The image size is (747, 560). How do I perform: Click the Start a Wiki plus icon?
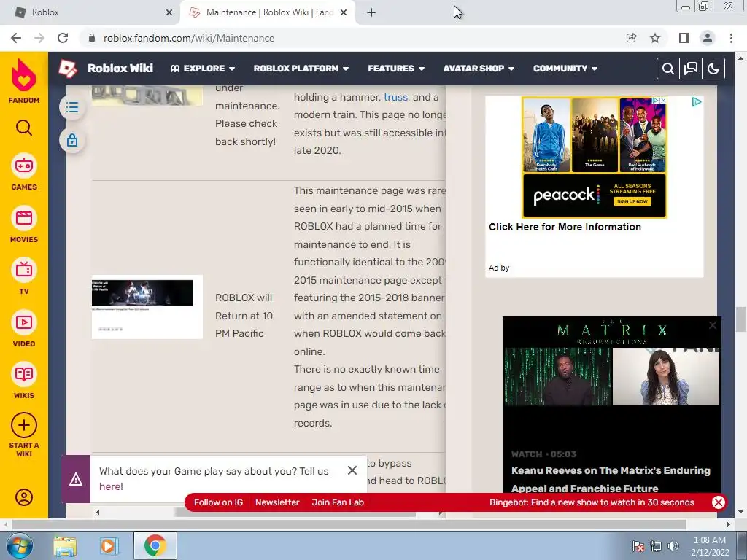pyautogui.click(x=24, y=425)
